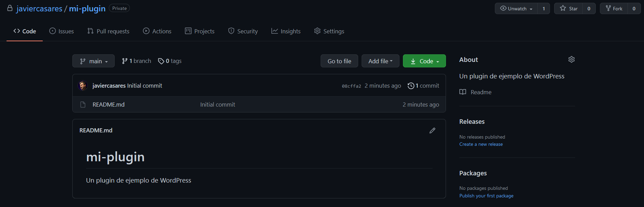Fork the repository
The height and width of the screenshot is (207, 644).
tap(614, 9)
